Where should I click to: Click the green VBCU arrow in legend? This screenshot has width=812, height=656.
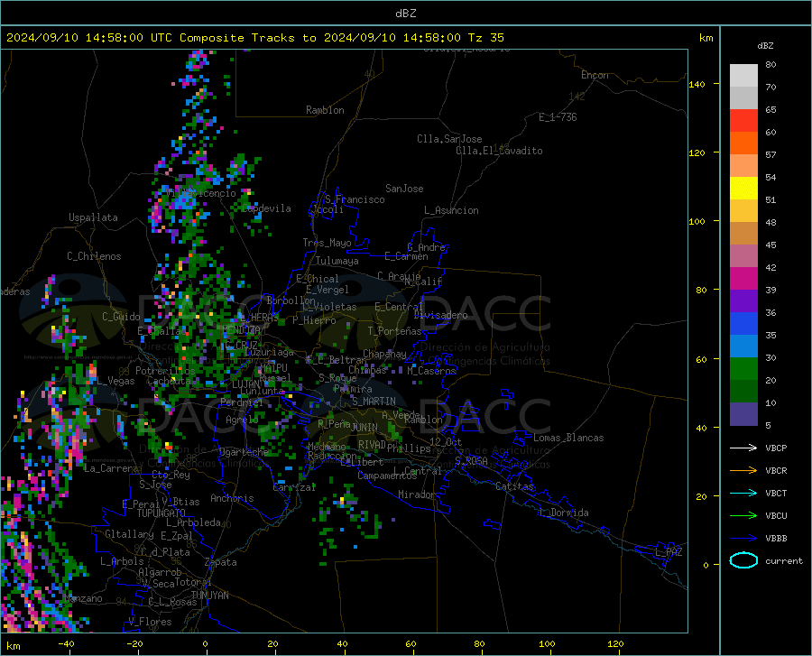[743, 516]
